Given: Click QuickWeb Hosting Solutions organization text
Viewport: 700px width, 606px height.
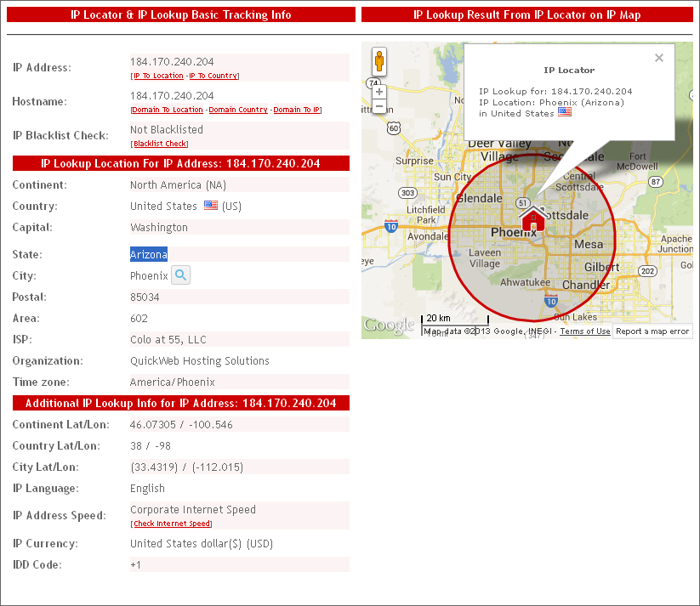Looking at the screenshot, I should [200, 360].
